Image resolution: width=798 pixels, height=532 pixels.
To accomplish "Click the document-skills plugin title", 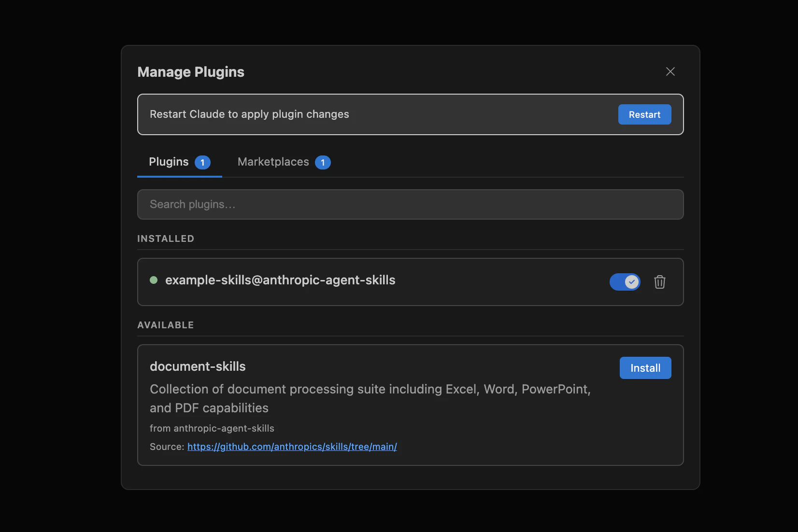I will pyautogui.click(x=198, y=366).
